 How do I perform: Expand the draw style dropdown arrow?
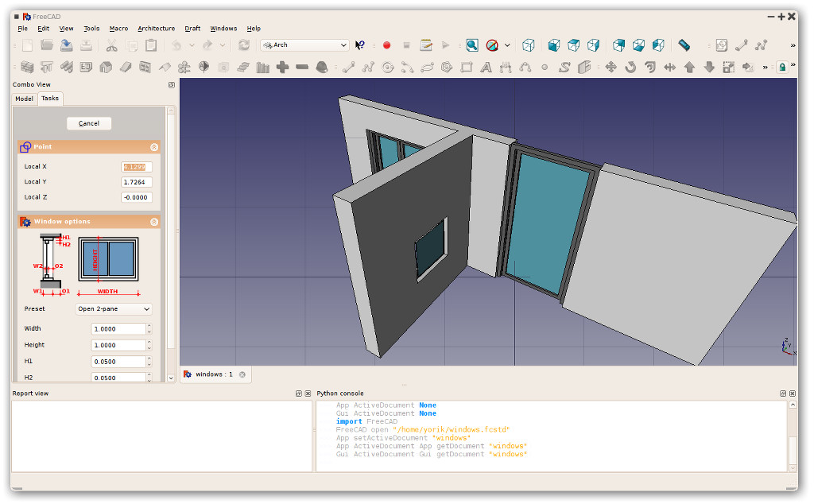(507, 45)
